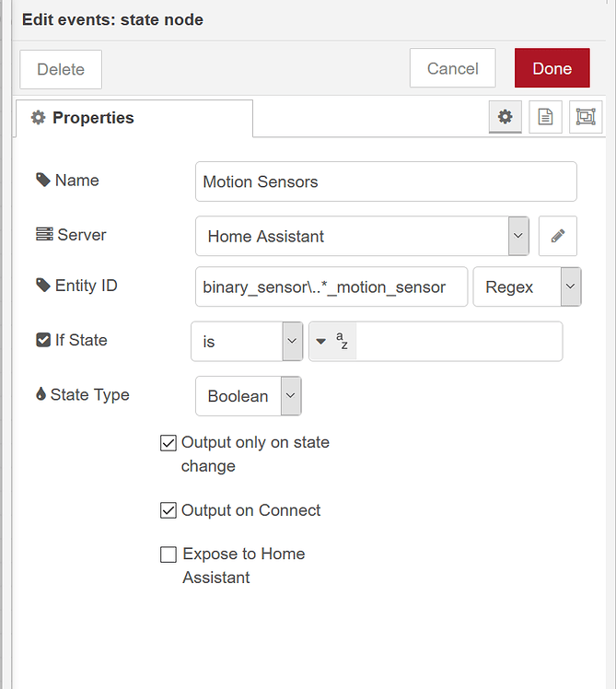Confirm changes with Done button
This screenshot has width=616, height=689.
pos(552,68)
